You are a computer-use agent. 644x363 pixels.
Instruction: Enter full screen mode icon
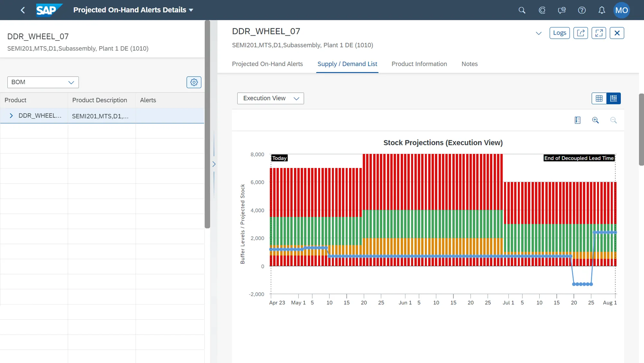599,33
